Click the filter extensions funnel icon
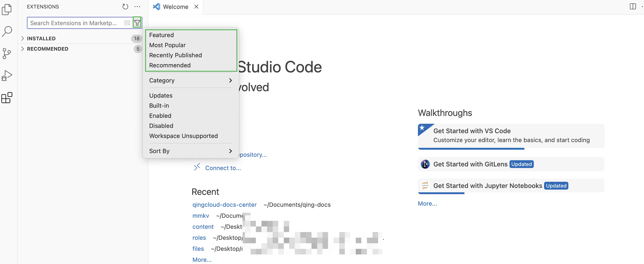This screenshot has height=264, width=644. coord(137,23)
